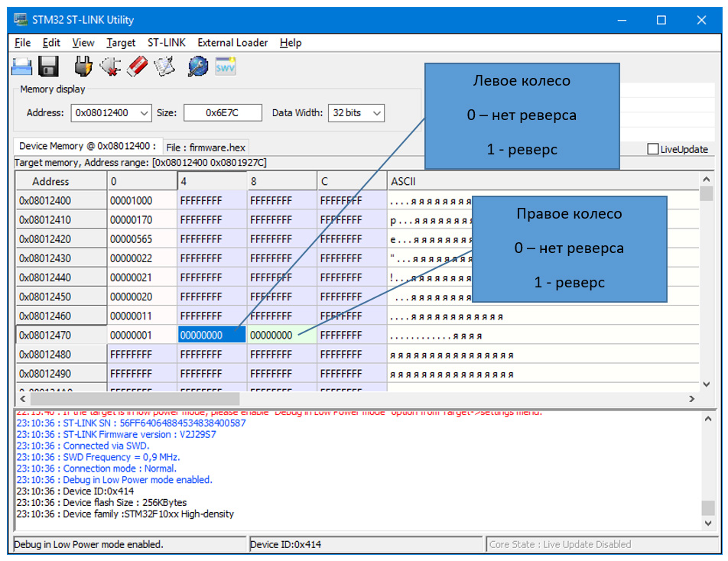The image size is (728, 561).
Task: Select cell 00000020 in row 0x08012450
Action: (x=142, y=297)
